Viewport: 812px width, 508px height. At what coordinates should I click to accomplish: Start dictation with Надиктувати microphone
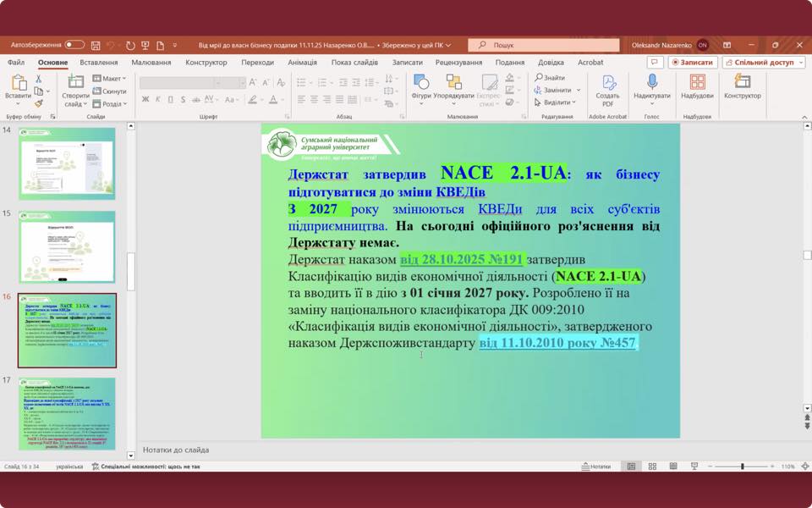651,87
